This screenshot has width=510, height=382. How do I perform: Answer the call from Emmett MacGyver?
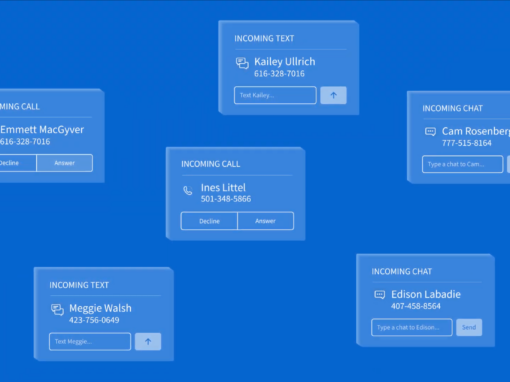(65, 163)
